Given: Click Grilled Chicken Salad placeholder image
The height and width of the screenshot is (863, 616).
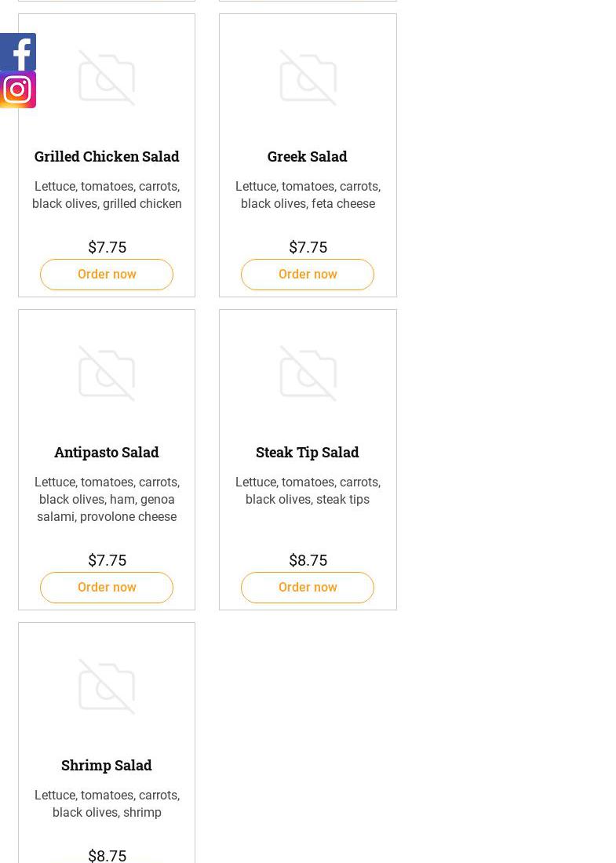Looking at the screenshot, I should point(107,78).
